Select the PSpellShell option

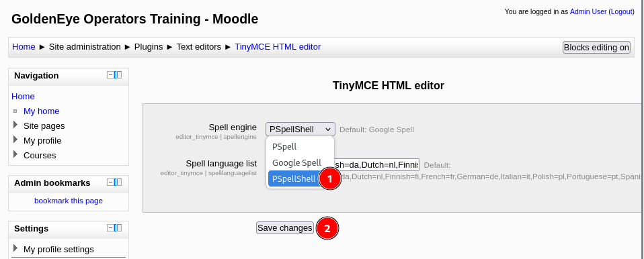[x=294, y=179]
